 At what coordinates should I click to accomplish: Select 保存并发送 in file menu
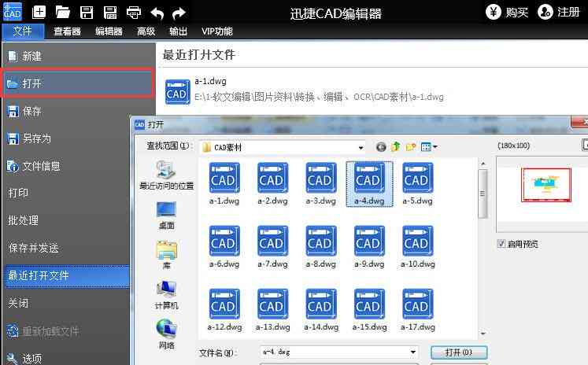coord(68,248)
